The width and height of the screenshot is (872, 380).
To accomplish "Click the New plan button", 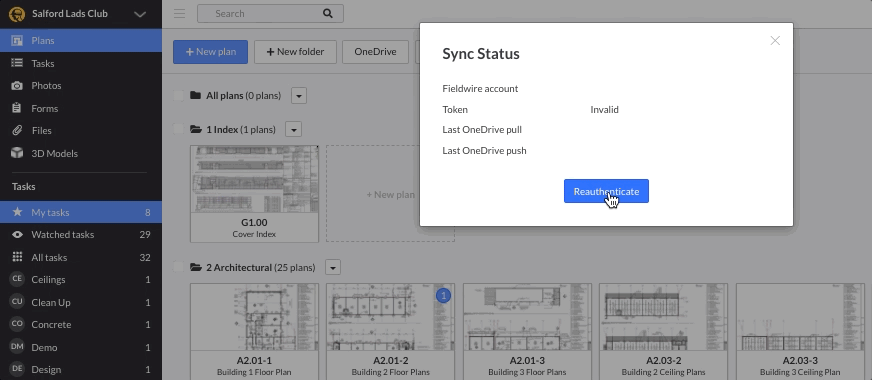I will [x=210, y=52].
